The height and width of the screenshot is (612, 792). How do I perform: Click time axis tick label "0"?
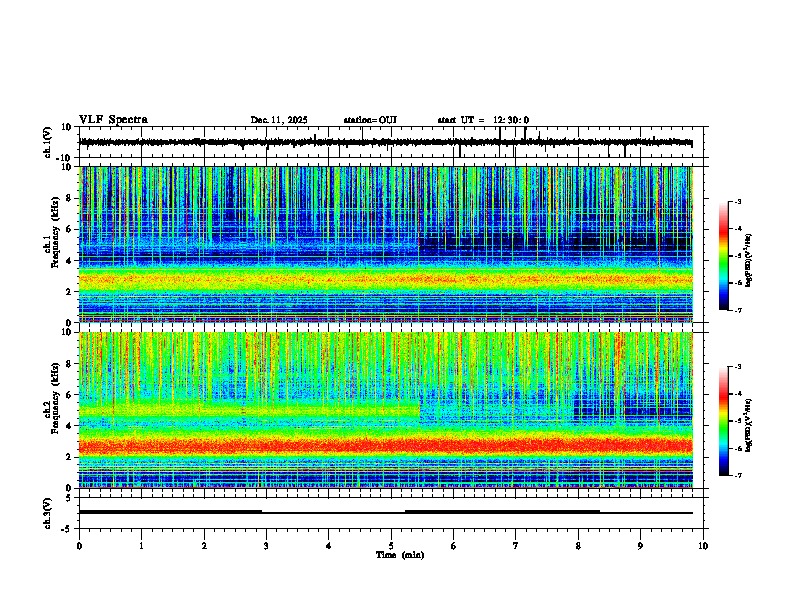pyautogui.click(x=79, y=546)
